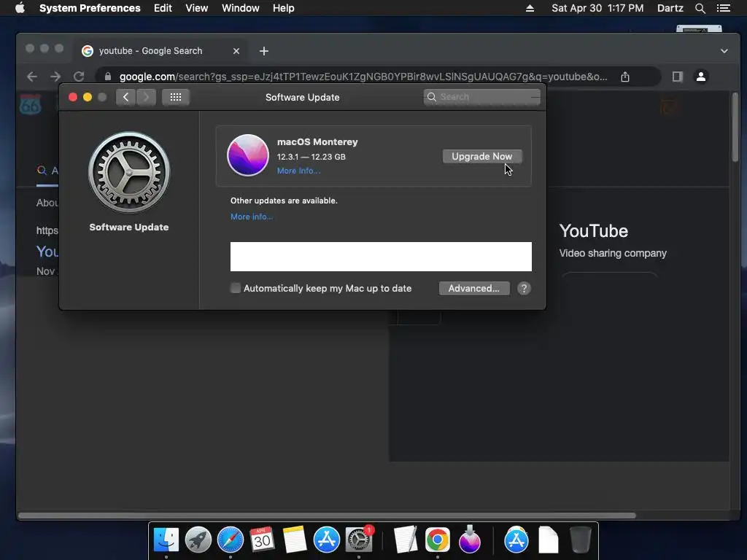
Task: Open the System Preferences menu
Action: click(90, 8)
